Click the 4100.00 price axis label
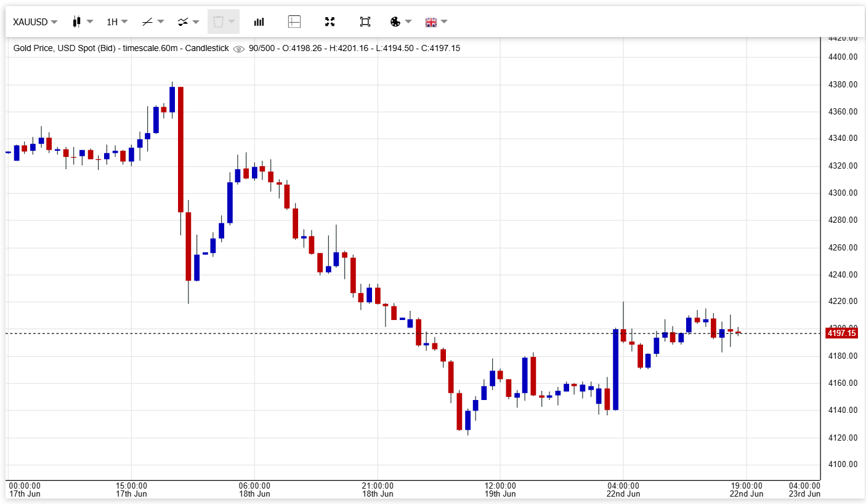The height and width of the screenshot is (504, 866). point(843,465)
